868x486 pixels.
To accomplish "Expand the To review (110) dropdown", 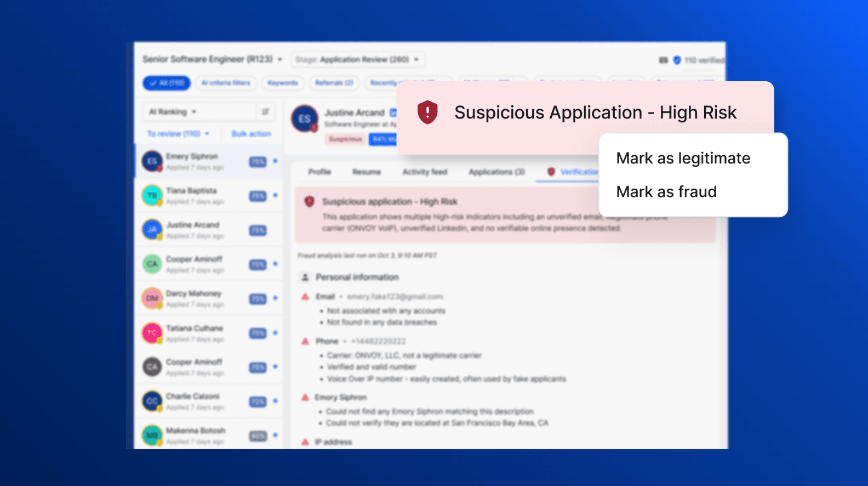I will (x=178, y=134).
